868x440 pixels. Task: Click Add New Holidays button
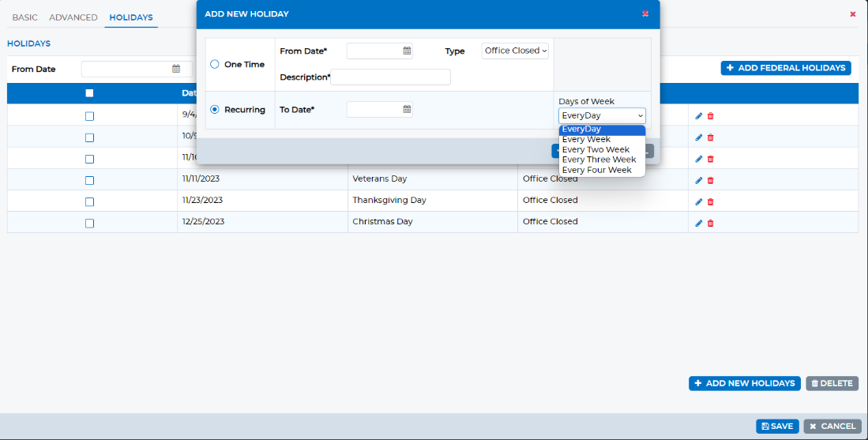745,383
